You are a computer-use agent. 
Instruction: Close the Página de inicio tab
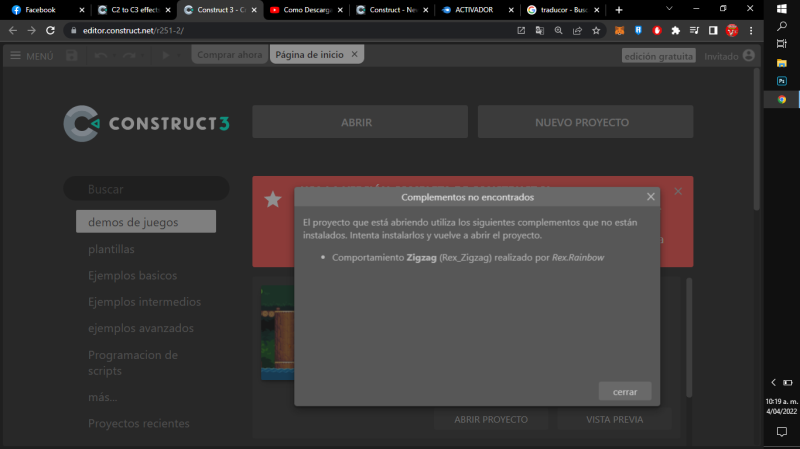pos(355,54)
